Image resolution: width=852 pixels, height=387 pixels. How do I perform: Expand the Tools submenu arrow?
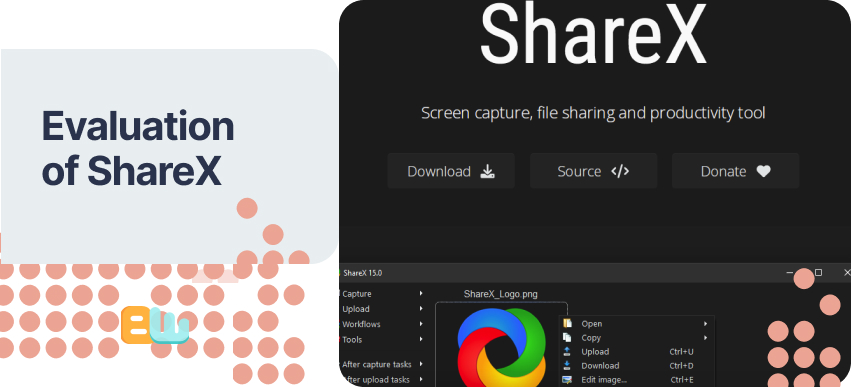click(421, 339)
